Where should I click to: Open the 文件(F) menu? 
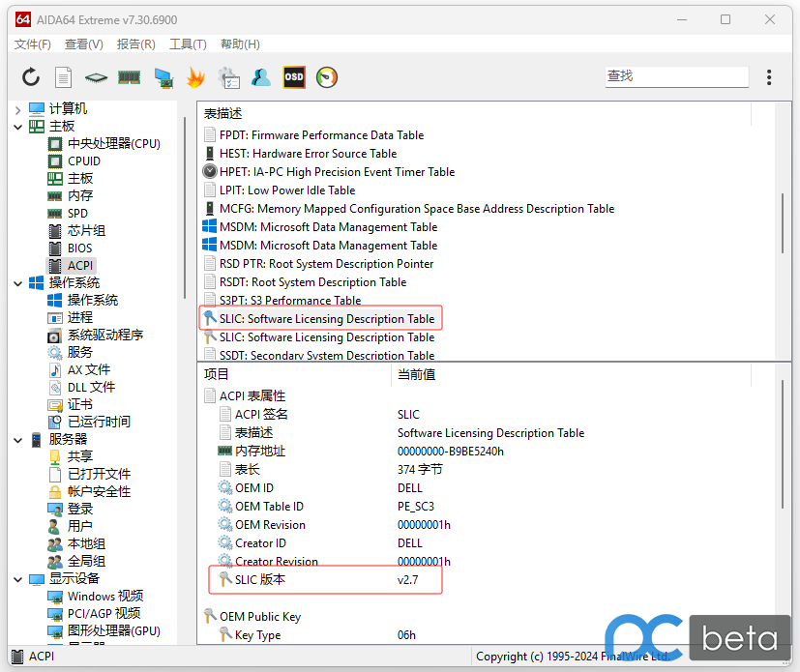pyautogui.click(x=33, y=44)
